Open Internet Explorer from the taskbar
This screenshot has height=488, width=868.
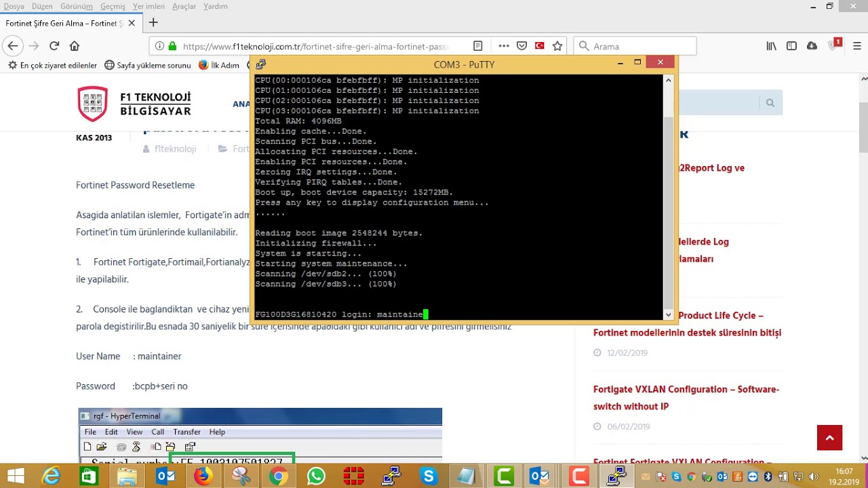tap(52, 476)
